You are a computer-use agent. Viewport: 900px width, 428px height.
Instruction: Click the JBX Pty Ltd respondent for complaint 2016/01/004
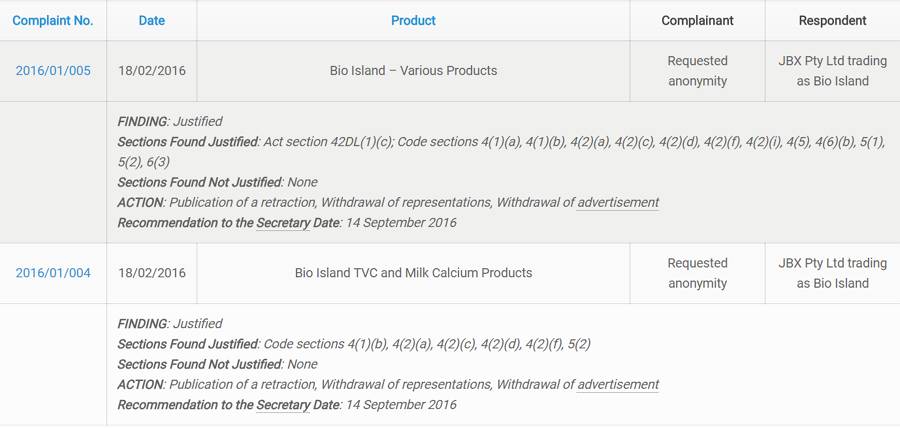click(x=832, y=273)
